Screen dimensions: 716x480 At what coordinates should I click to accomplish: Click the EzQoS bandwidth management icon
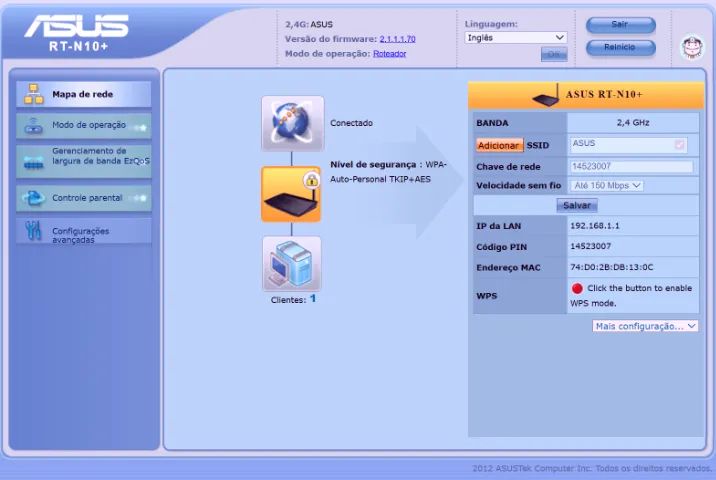coord(34,161)
